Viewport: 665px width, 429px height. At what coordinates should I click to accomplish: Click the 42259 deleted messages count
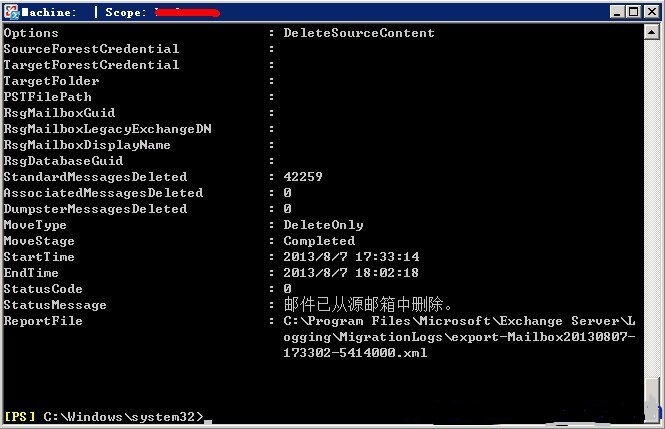(x=303, y=177)
